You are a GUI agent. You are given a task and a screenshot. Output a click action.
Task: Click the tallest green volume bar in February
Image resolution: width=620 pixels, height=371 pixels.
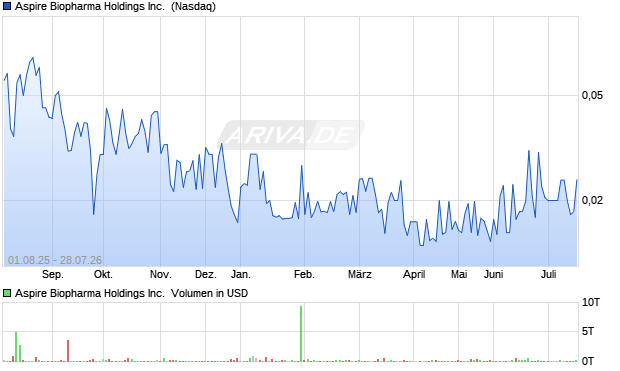click(301, 334)
